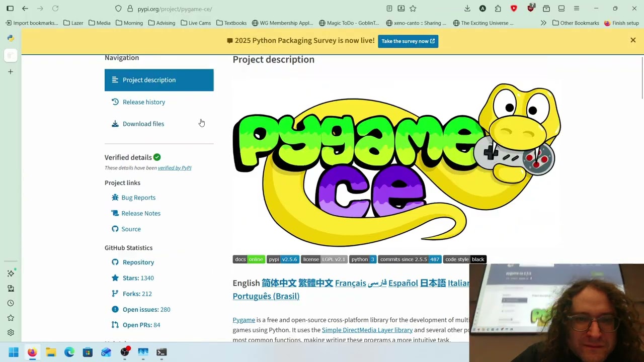Open the Firefox extensions puzzle icon
This screenshot has width=644, height=362.
(x=498, y=9)
